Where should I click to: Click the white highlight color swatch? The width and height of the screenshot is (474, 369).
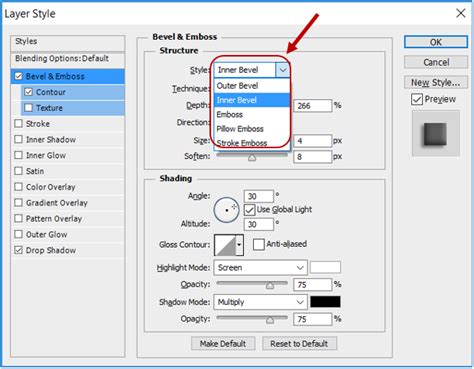click(325, 267)
